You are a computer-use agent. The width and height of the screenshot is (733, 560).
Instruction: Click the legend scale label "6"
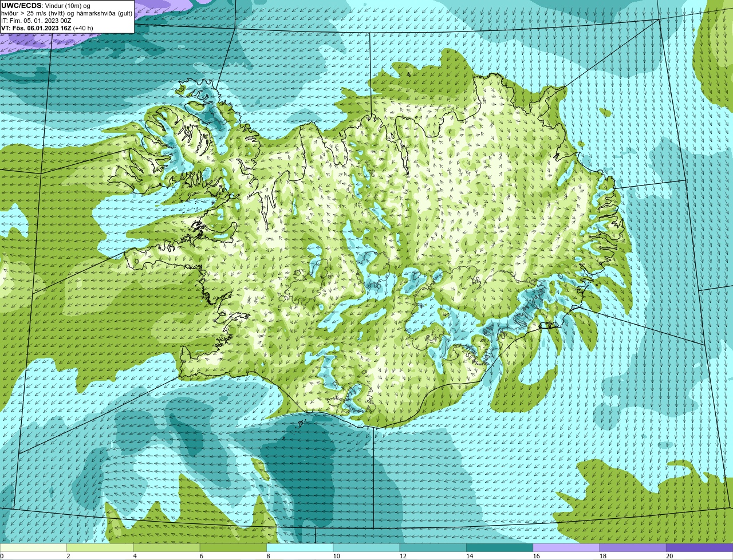pyautogui.click(x=201, y=556)
